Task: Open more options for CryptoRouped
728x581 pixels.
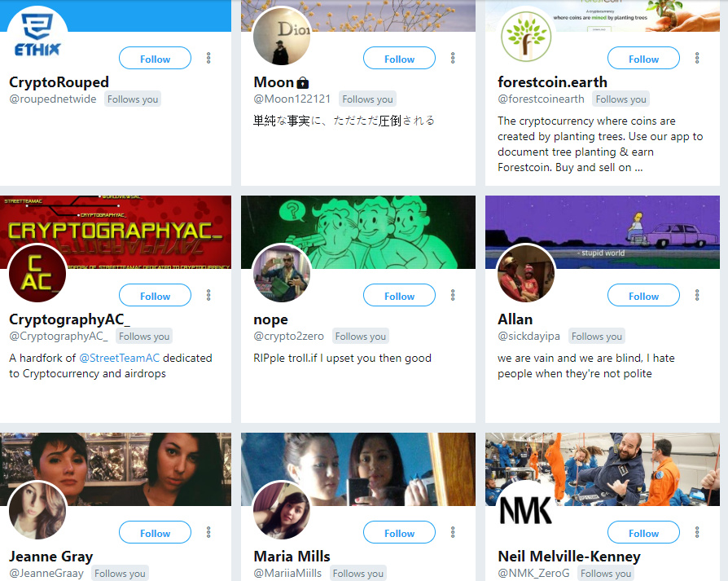Action: point(208,58)
